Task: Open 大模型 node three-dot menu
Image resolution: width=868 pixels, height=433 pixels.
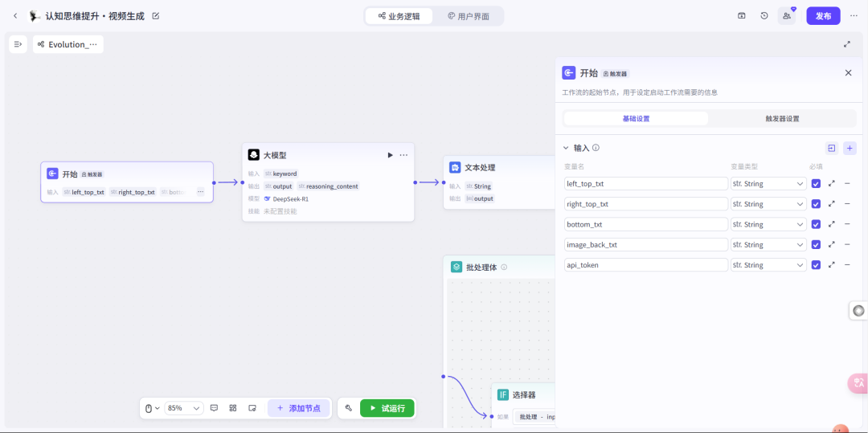Action: [403, 155]
